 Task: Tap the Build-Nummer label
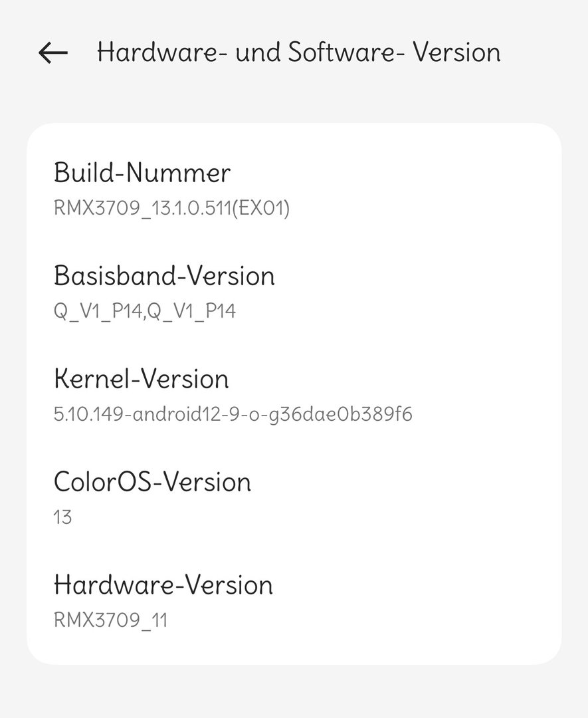coord(142,173)
